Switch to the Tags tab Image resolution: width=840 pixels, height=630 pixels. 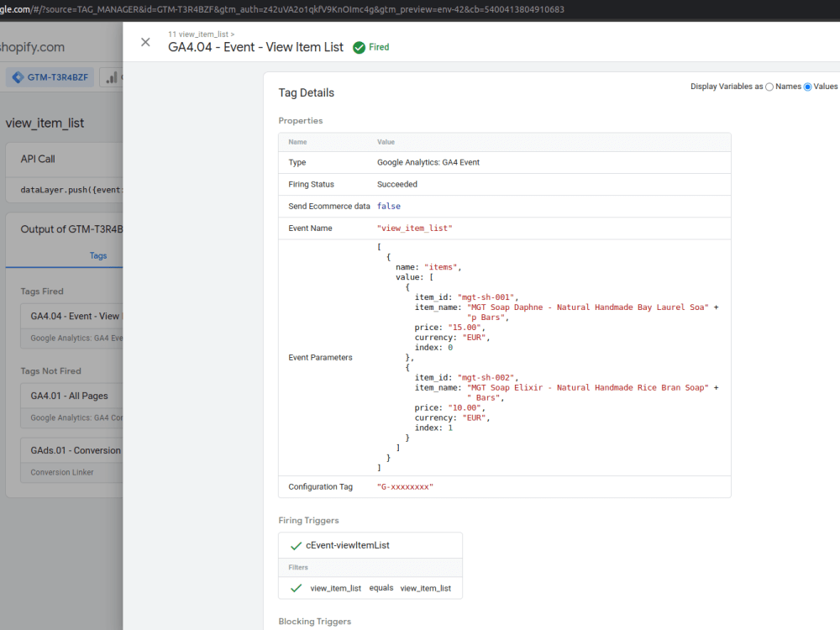[98, 255]
